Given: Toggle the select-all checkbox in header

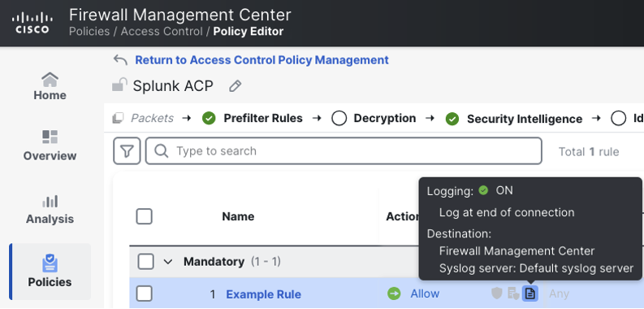Looking at the screenshot, I should 145,216.
